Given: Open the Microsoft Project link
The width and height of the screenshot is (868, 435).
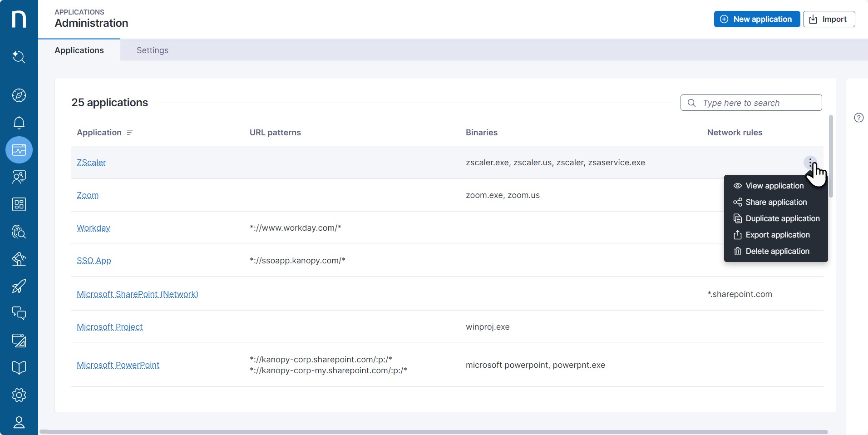Looking at the screenshot, I should 110,327.
